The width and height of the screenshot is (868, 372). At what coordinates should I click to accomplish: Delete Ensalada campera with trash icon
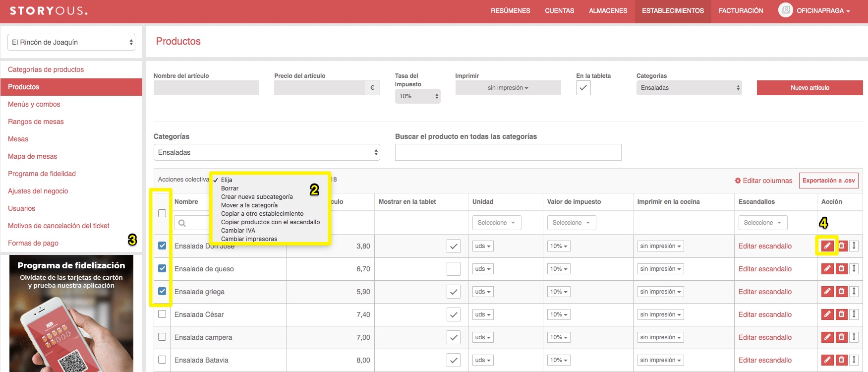(x=841, y=337)
